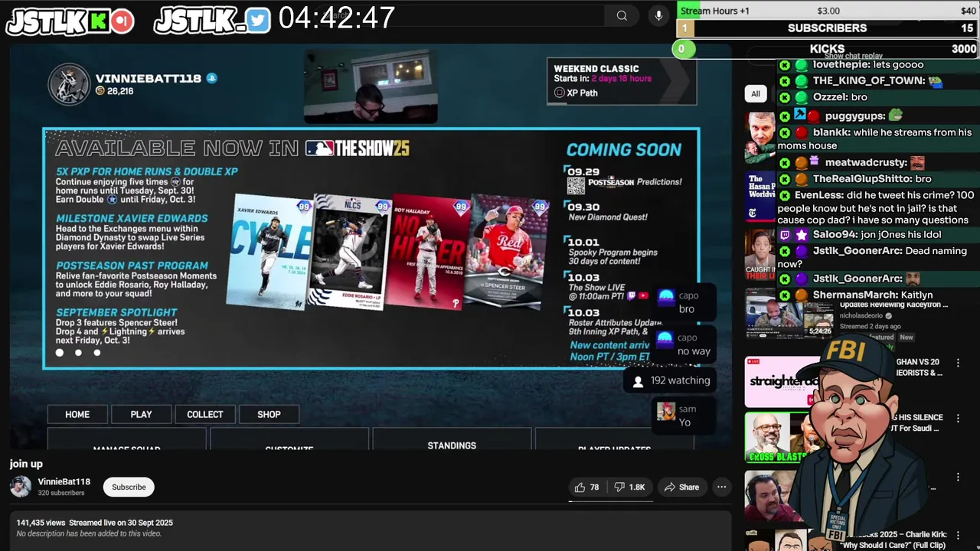This screenshot has width=980, height=551.
Task: Click the Stream Hours +1 goal bar
Action: click(x=827, y=11)
